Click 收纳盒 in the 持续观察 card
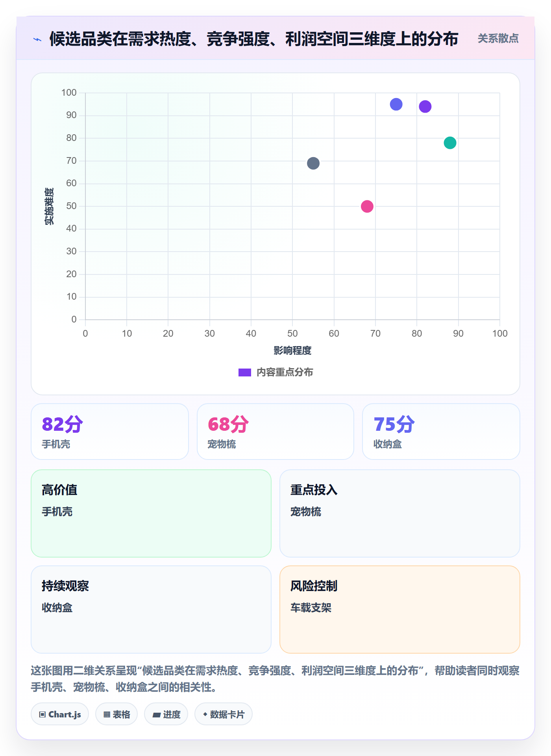 point(57,608)
